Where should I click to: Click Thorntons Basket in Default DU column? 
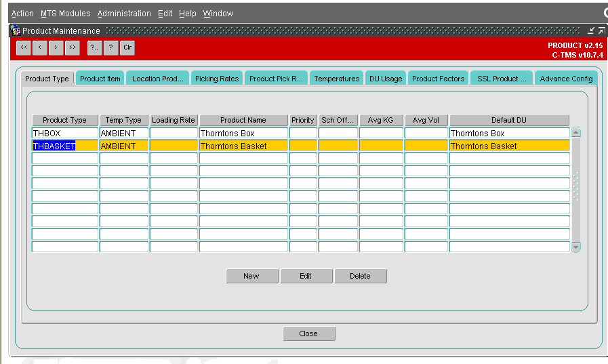(510, 146)
